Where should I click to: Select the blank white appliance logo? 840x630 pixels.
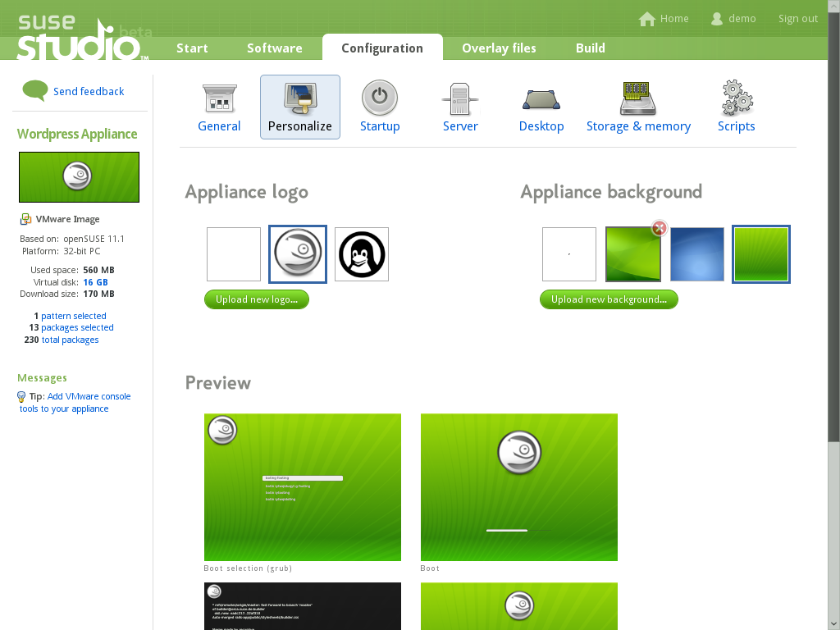[234, 254]
